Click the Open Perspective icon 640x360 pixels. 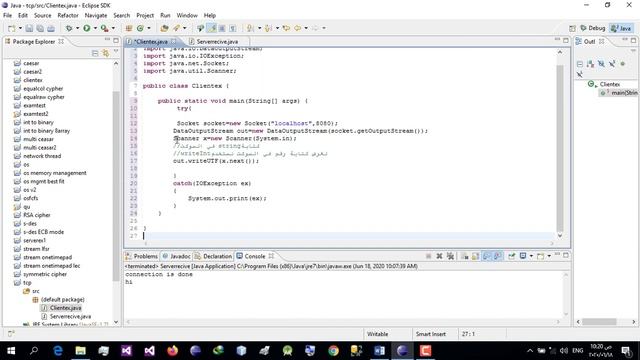click(x=572, y=28)
